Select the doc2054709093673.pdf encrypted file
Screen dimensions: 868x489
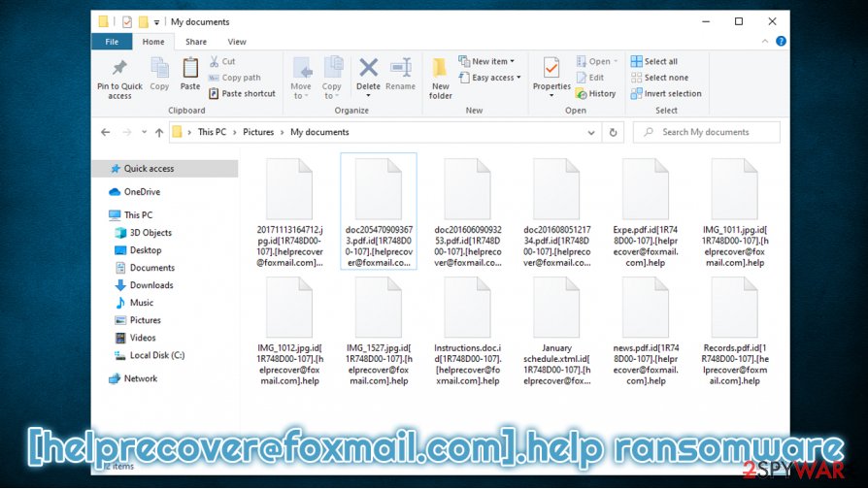[x=379, y=212]
